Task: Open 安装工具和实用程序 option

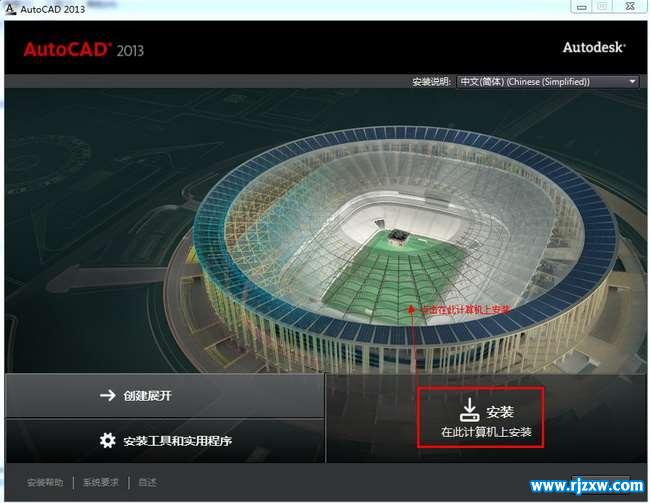Action: [165, 440]
